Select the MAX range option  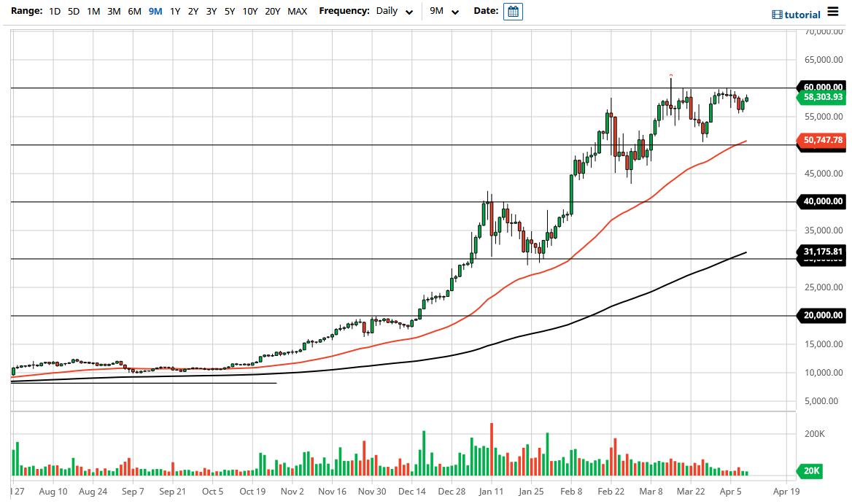[x=298, y=12]
